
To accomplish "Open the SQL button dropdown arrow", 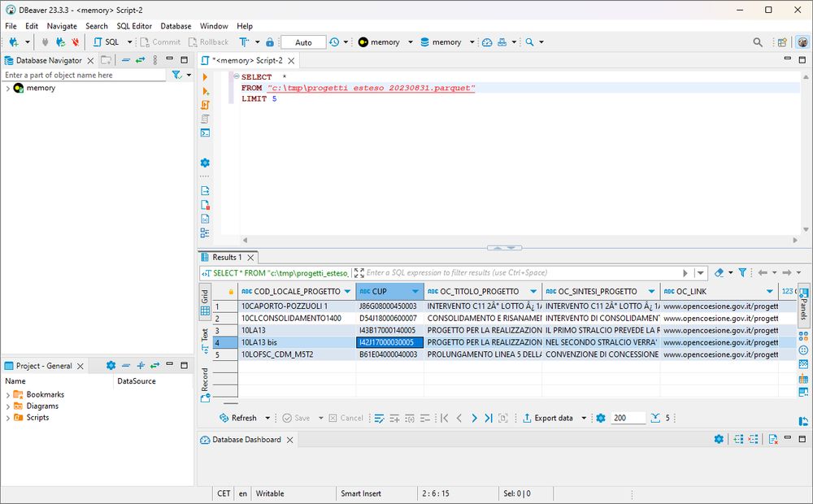I will tap(129, 42).
